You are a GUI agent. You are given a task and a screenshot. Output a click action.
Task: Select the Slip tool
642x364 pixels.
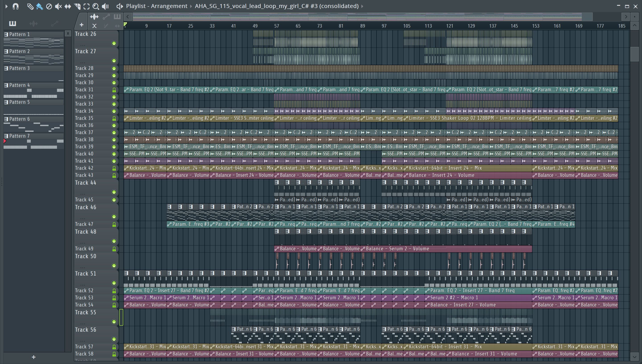(x=68, y=6)
